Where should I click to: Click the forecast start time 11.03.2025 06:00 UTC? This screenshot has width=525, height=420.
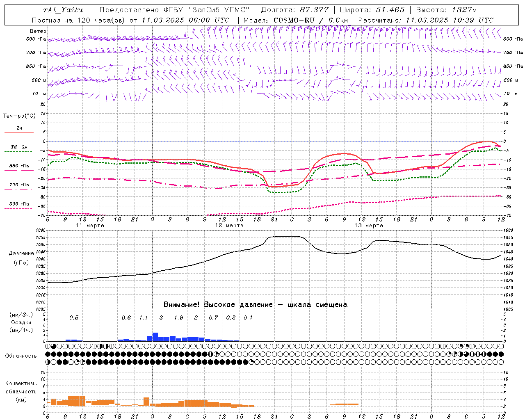(185, 20)
